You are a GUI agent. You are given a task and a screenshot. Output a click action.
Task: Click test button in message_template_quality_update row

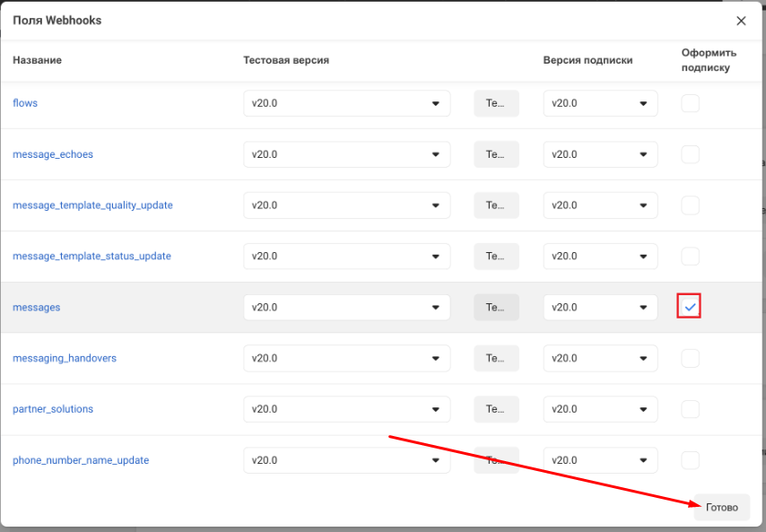496,205
